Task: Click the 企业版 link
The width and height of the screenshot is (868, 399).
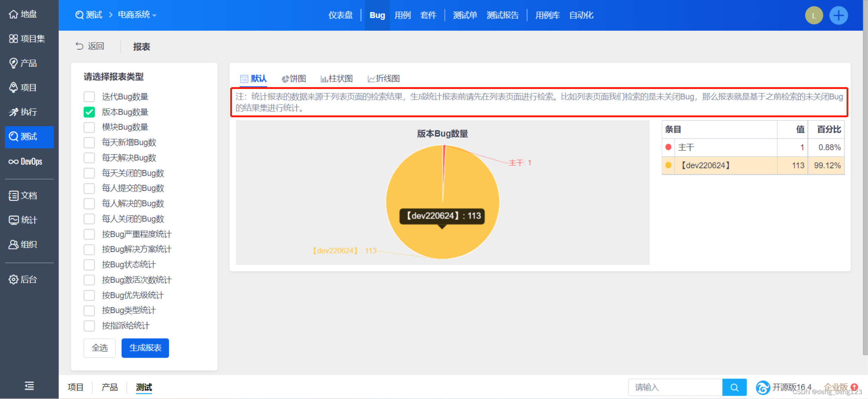Action: click(836, 387)
